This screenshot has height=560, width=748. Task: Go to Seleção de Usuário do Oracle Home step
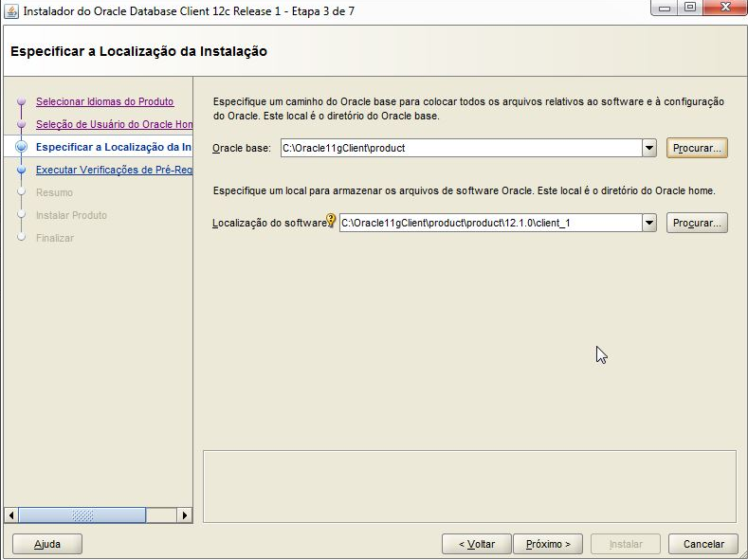pos(114,124)
